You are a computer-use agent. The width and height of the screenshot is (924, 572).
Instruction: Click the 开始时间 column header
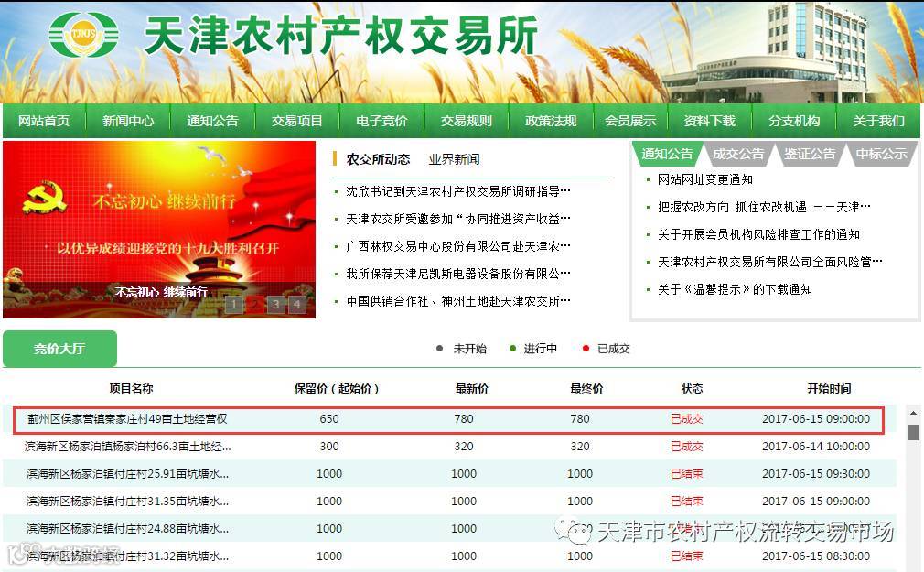829,389
